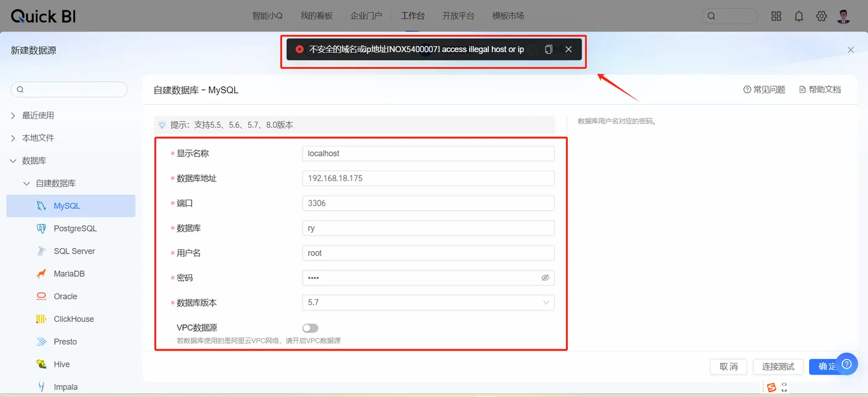Copy the error message text
The height and width of the screenshot is (397, 868).
click(548, 49)
